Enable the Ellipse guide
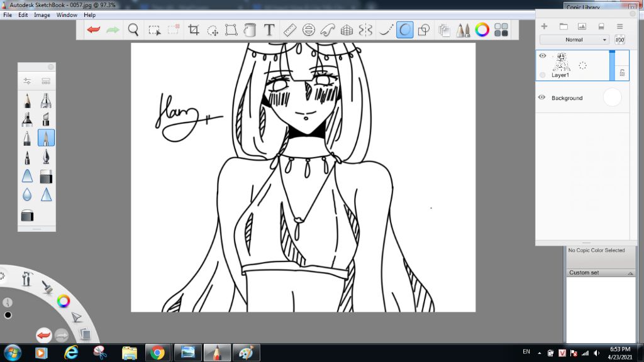The image size is (644, 362). tap(308, 30)
